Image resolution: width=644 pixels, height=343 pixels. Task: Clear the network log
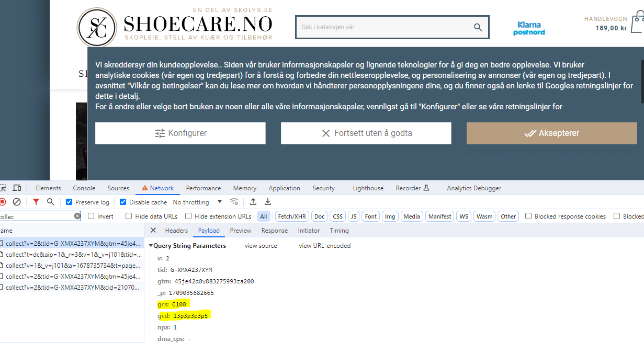point(17,202)
